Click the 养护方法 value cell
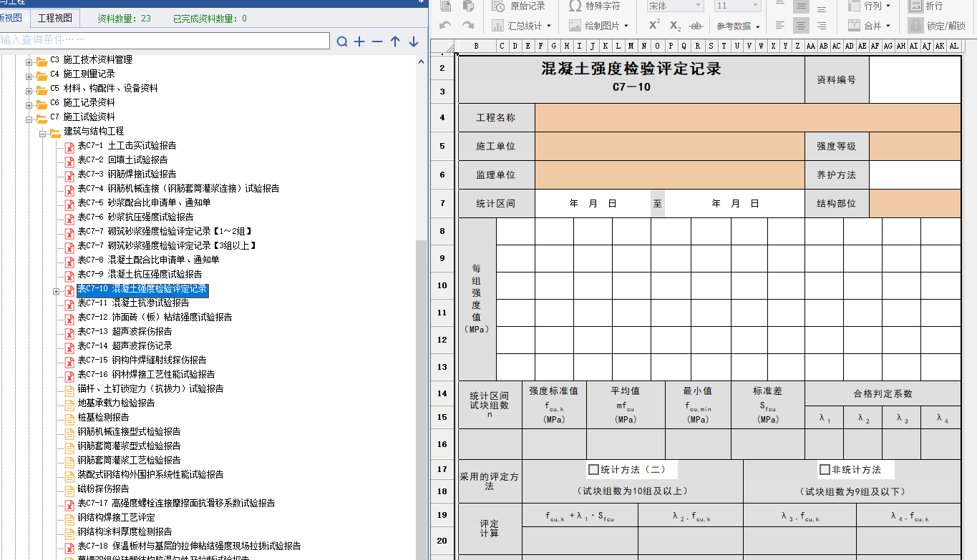977x560 pixels. (x=915, y=175)
